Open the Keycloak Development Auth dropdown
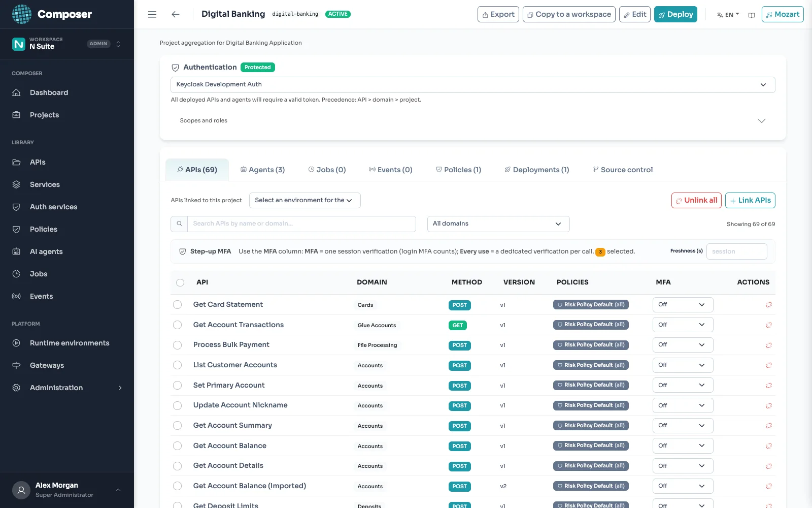Image resolution: width=812 pixels, height=508 pixels. click(x=472, y=85)
